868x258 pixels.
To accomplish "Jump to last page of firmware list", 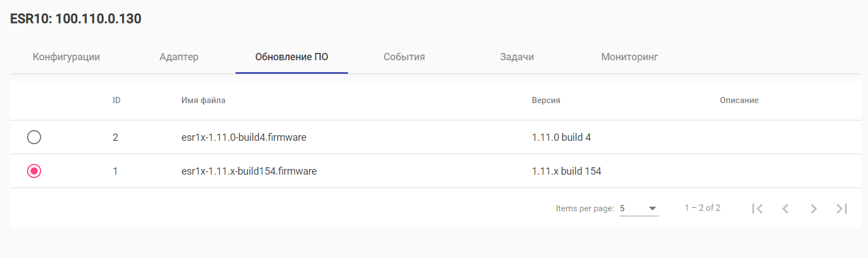I will [x=842, y=208].
